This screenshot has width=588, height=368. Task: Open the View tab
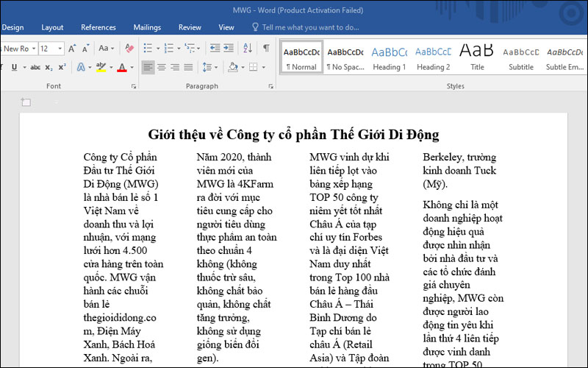pyautogui.click(x=226, y=27)
